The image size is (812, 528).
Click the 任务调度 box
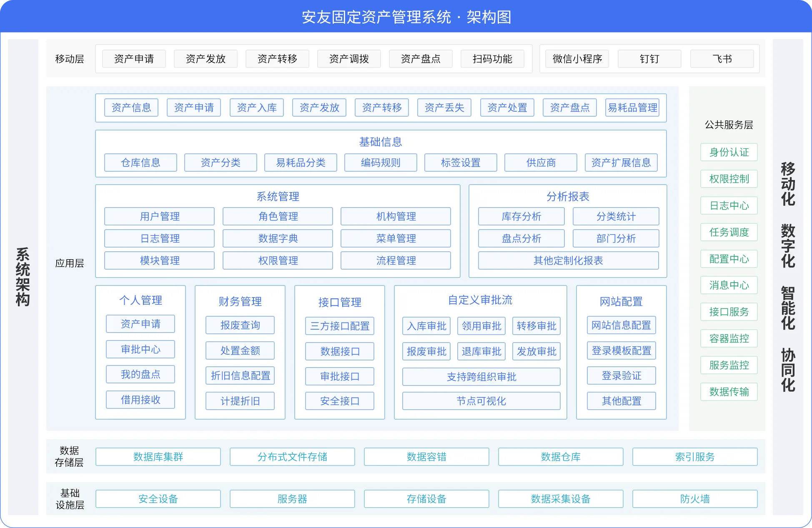click(729, 232)
